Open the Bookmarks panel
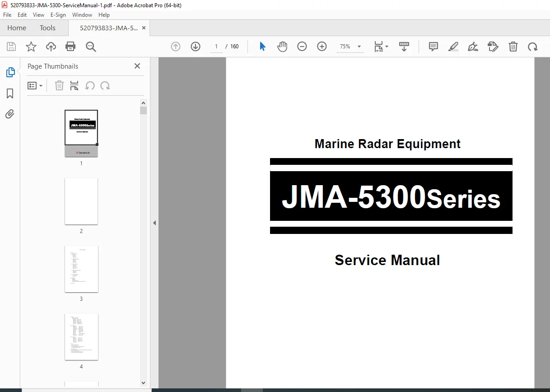This screenshot has height=392, width=550. [x=10, y=93]
